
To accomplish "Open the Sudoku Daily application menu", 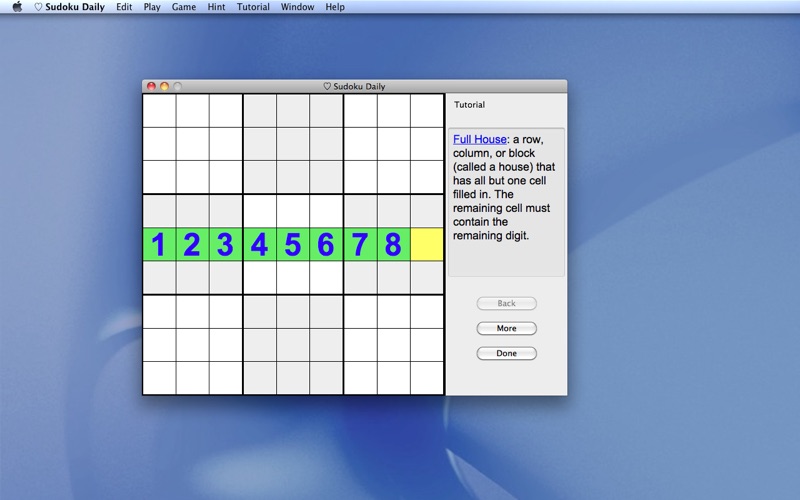I will [x=69, y=7].
